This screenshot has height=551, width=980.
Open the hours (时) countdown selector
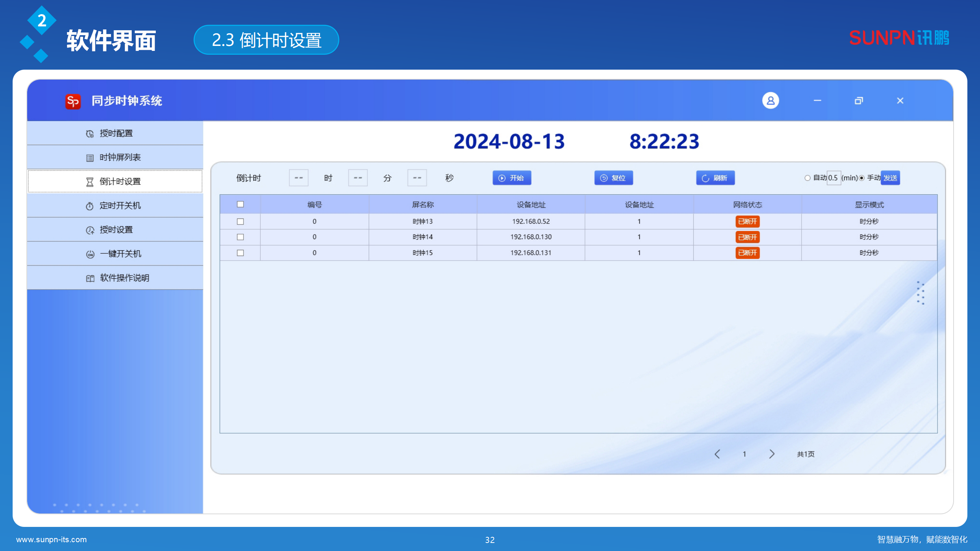[x=299, y=178]
